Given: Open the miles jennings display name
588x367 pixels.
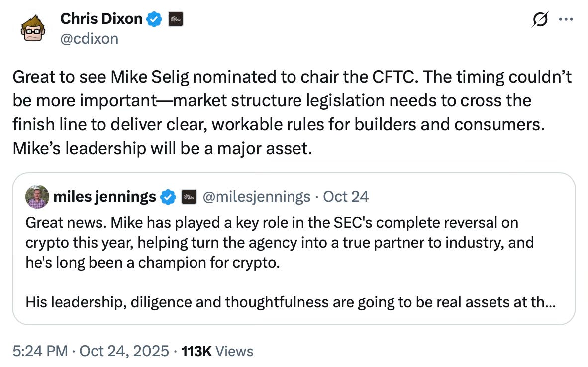Looking at the screenshot, I should coord(104,197).
